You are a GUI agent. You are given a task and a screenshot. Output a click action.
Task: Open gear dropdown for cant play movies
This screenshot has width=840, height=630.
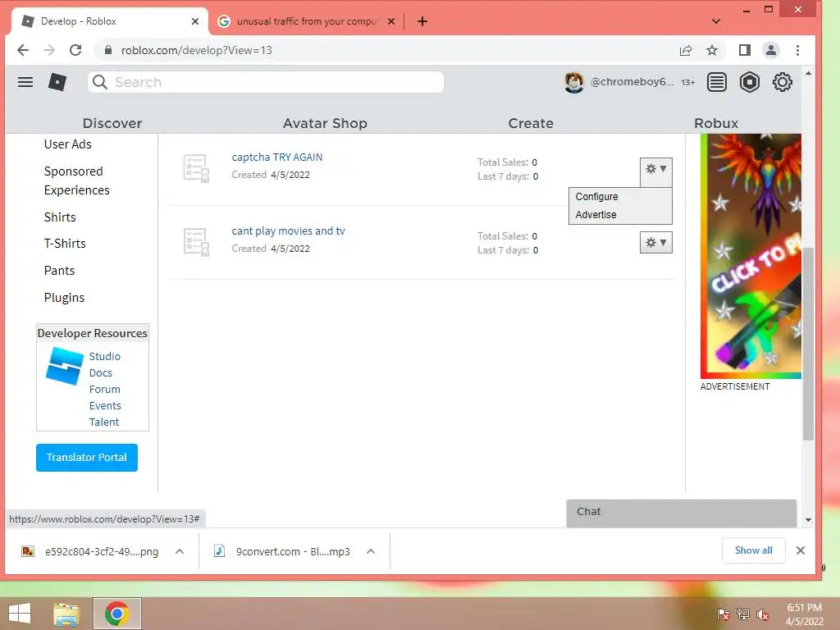pos(655,243)
